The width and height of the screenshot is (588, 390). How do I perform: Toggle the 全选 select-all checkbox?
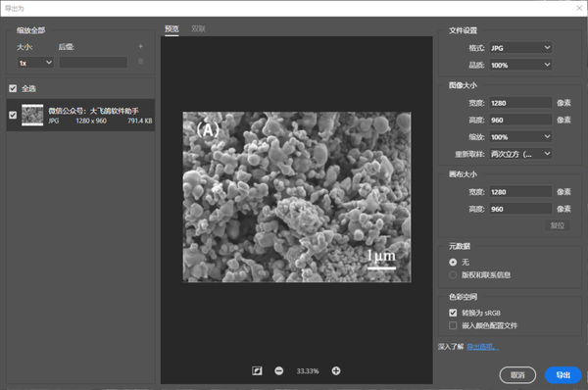coord(13,88)
